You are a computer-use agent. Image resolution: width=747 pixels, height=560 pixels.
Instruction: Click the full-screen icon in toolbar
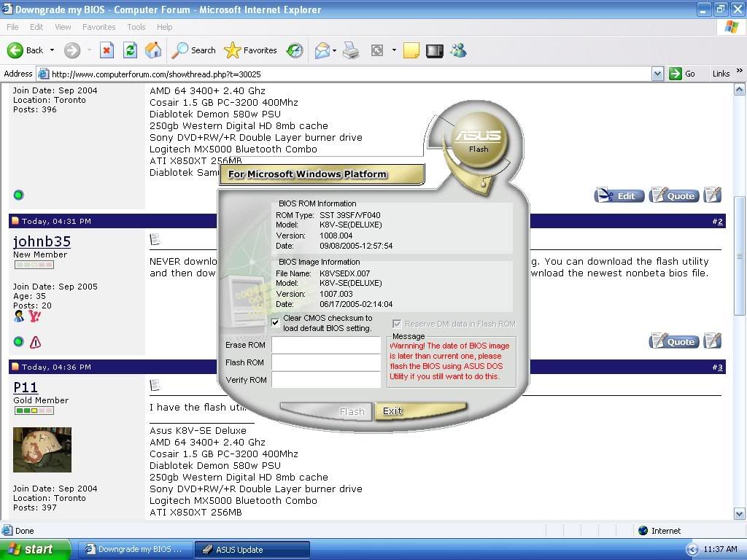pyautogui.click(x=377, y=50)
